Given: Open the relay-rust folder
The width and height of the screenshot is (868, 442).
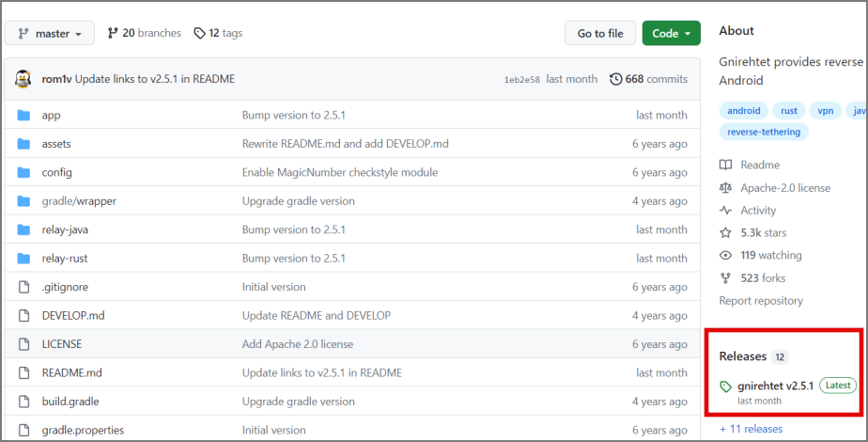Looking at the screenshot, I should pyautogui.click(x=65, y=258).
